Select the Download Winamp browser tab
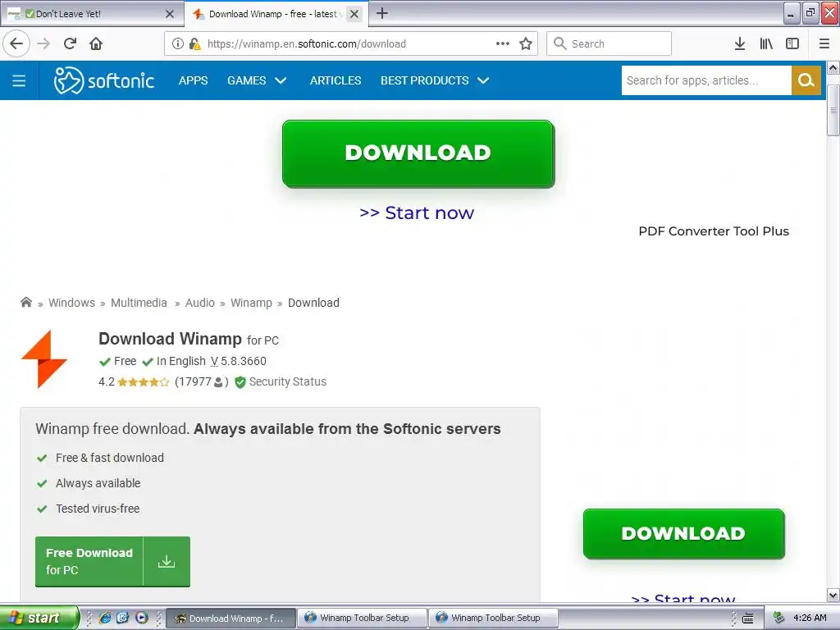Image resolution: width=840 pixels, height=630 pixels. coord(276,14)
